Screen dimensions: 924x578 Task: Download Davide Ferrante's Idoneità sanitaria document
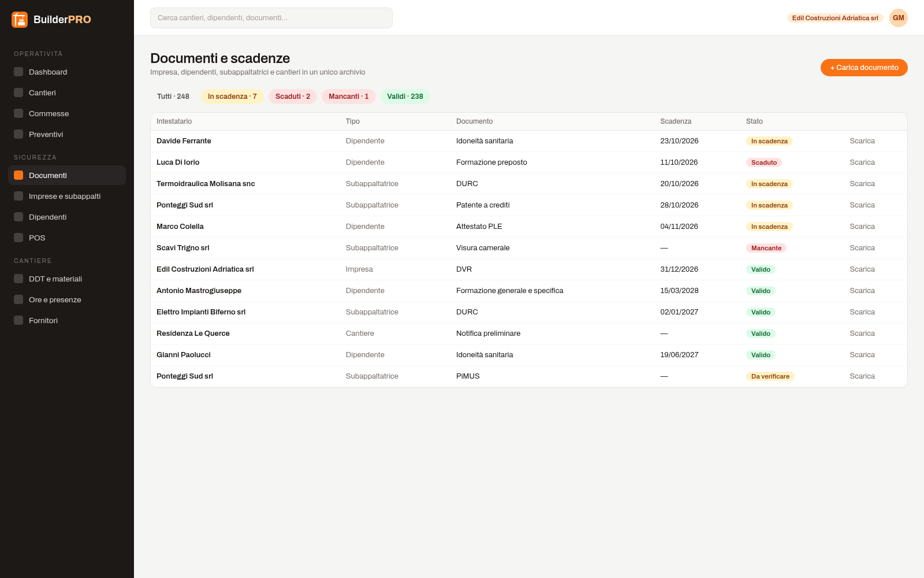862,141
